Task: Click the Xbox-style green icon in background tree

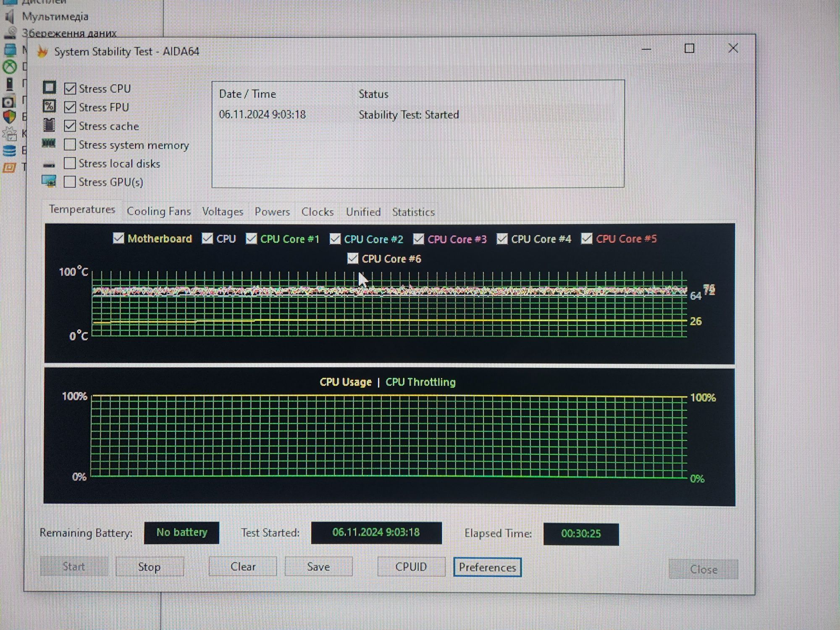Action: (x=10, y=66)
